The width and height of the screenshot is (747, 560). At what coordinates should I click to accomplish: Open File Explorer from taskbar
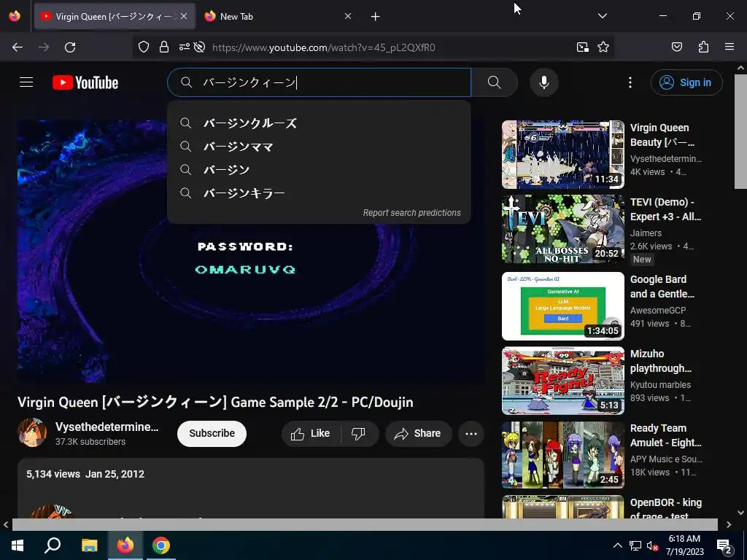click(x=89, y=545)
